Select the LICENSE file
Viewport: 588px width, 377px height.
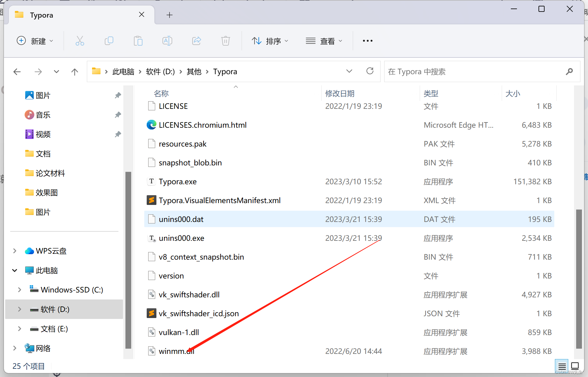pyautogui.click(x=349, y=106)
